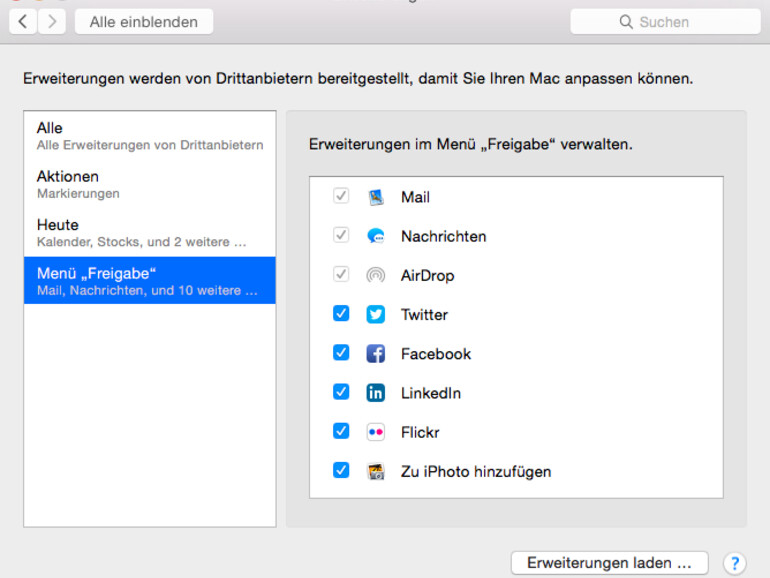Screen dimensions: 770x578
Task: Click the LinkedIn logo icon
Action: pyautogui.click(x=376, y=393)
